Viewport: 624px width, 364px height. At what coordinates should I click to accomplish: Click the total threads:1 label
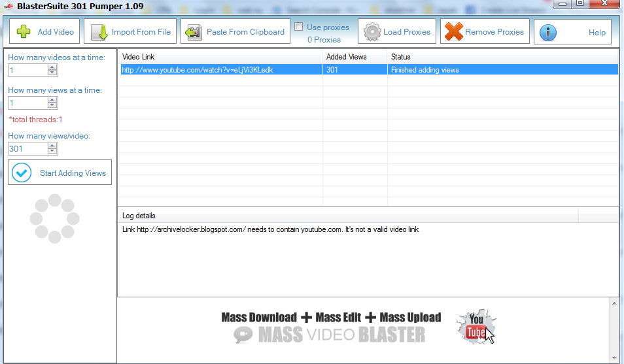pos(35,120)
